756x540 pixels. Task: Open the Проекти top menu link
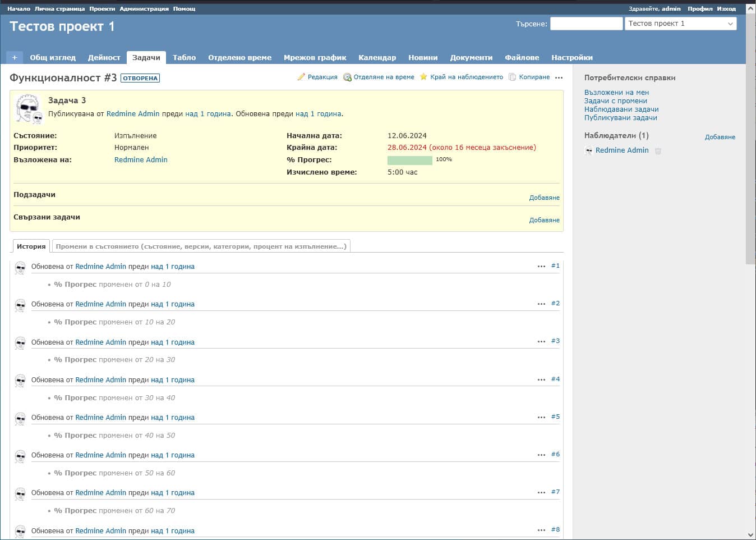coord(102,9)
